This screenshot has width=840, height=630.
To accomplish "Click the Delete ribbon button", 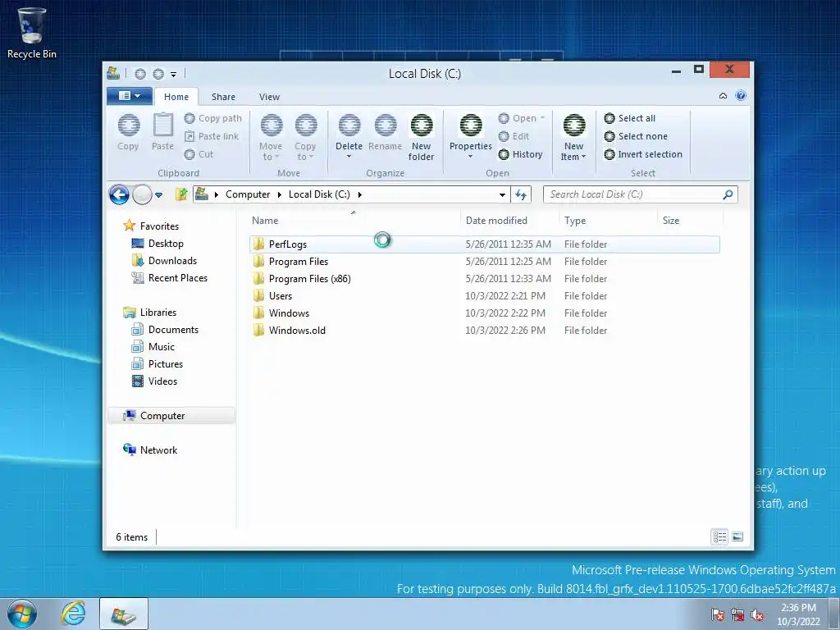I will [349, 130].
